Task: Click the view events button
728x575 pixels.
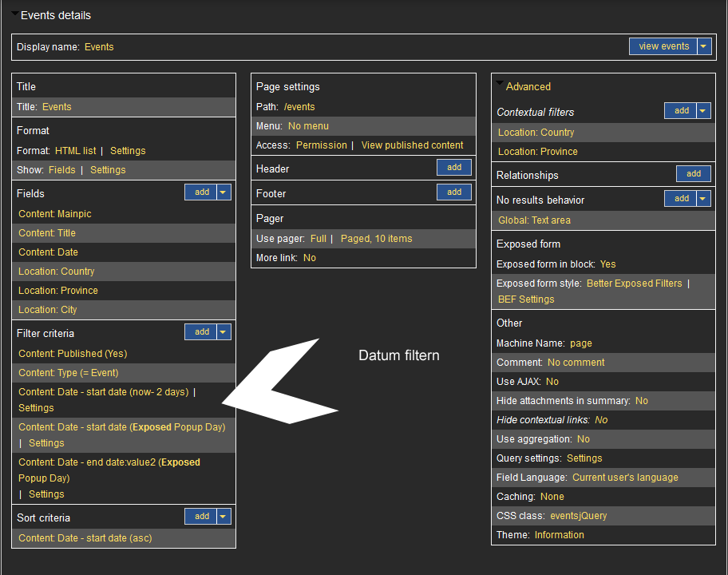Action: coord(663,46)
